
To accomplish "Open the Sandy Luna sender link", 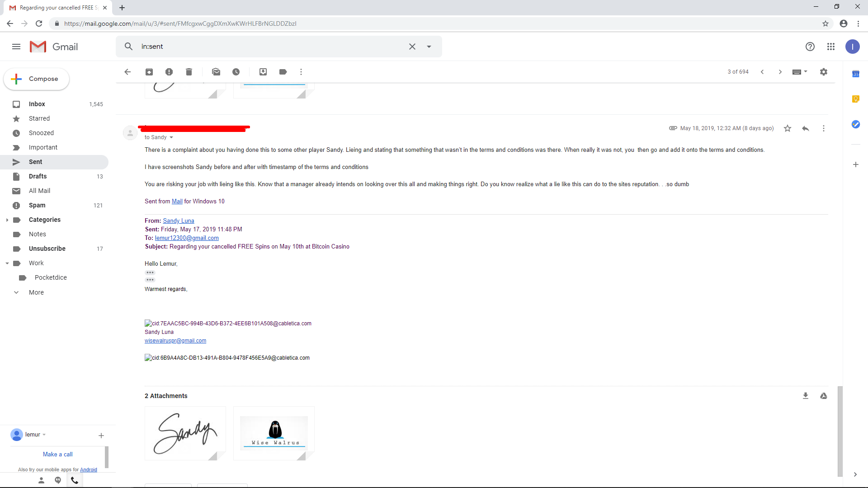I will point(179,221).
